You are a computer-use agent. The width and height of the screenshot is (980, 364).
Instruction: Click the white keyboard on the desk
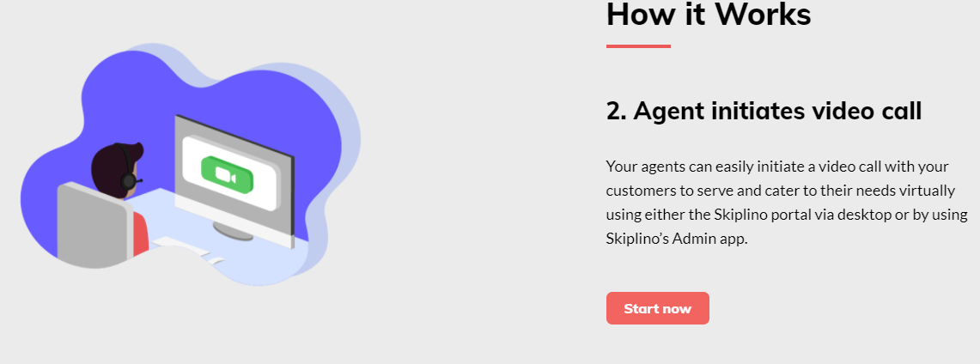(180, 246)
